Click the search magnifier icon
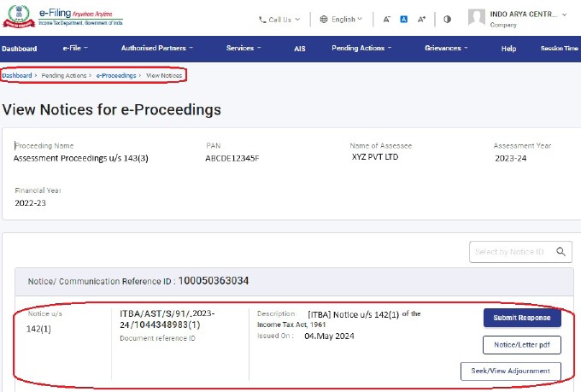Viewport: 581px width, 392px height. click(x=561, y=251)
